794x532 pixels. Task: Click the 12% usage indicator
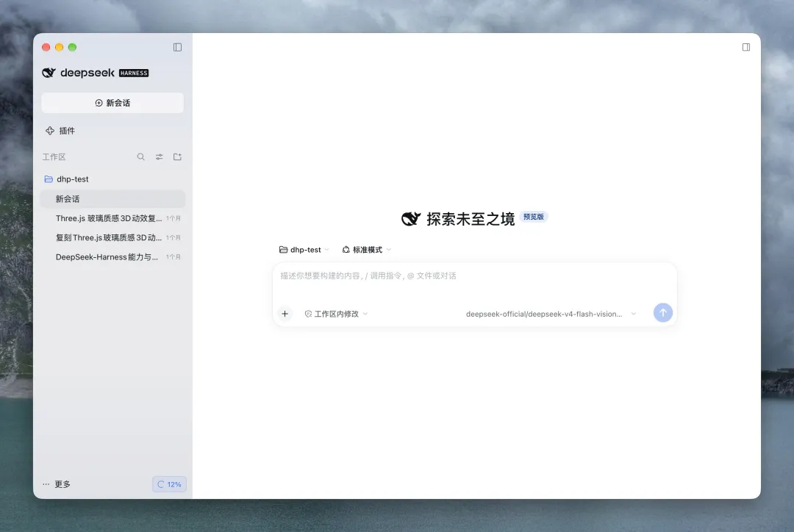[169, 484]
